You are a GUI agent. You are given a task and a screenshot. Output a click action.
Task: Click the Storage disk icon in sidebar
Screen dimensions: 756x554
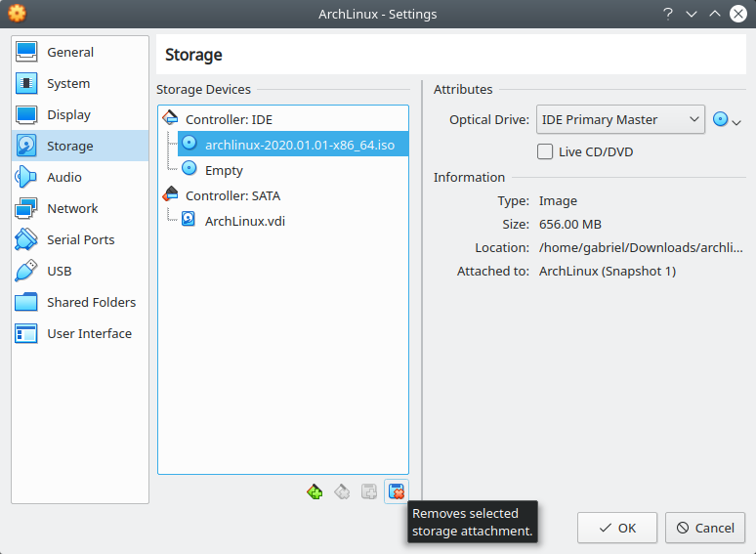point(26,146)
